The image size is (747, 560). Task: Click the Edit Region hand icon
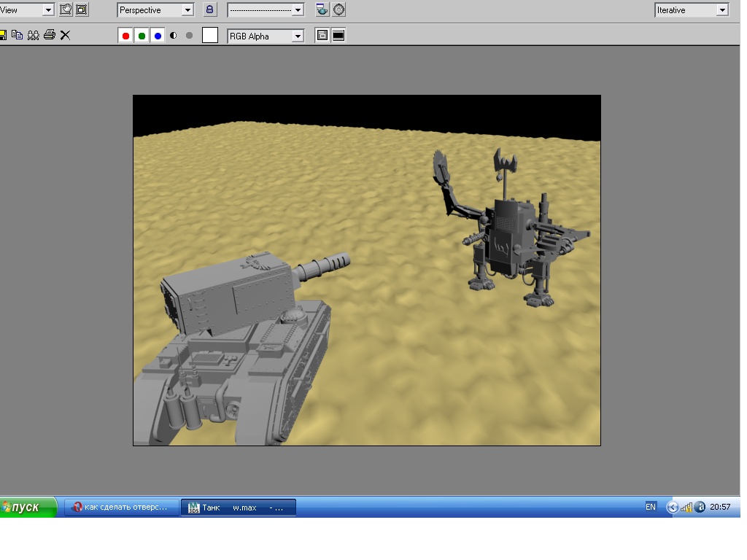pos(66,9)
